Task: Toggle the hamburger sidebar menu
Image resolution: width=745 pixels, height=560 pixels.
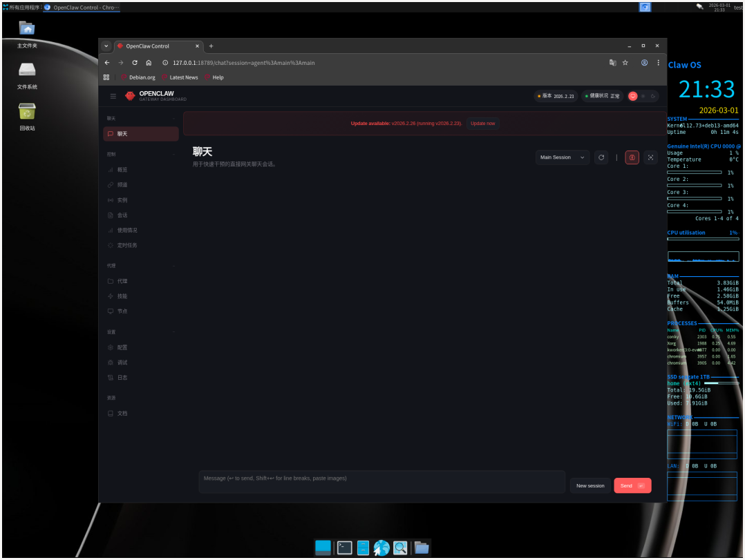Action: tap(113, 96)
